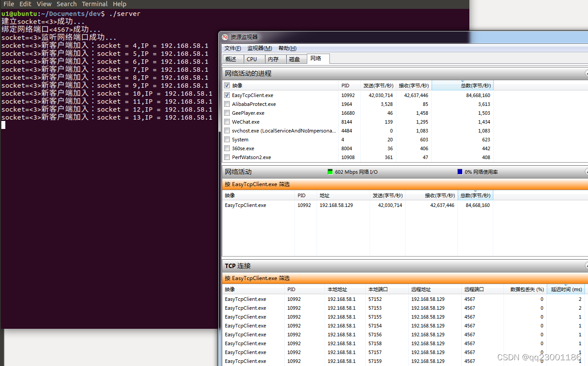Viewport: 588px width, 366px height.
Task: Click the Resource Monitor title bar icon
Action: pyautogui.click(x=225, y=37)
